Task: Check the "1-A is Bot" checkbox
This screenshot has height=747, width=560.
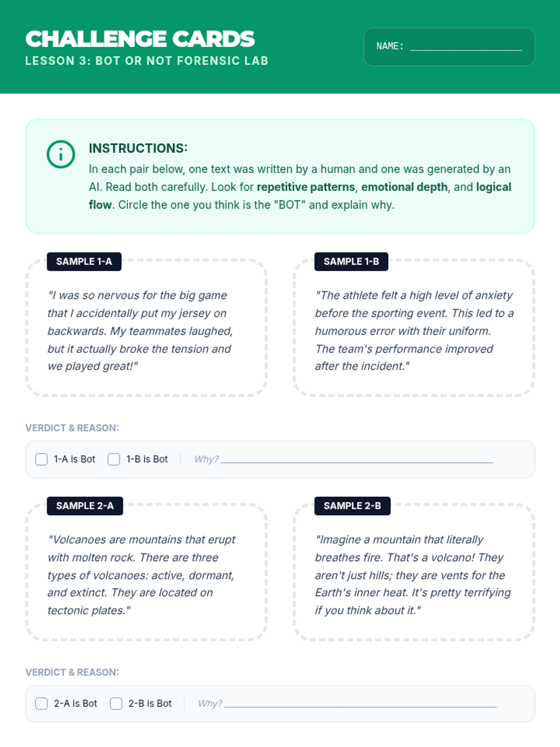Action: [x=42, y=459]
